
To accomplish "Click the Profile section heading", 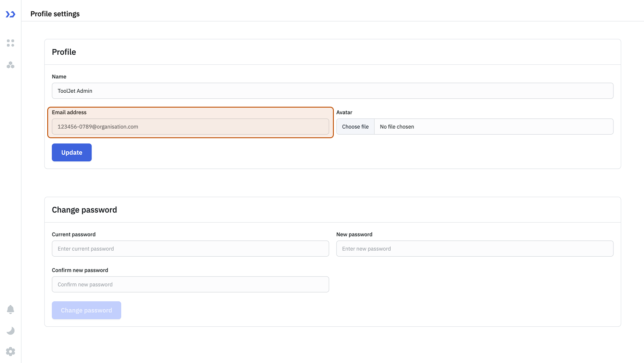I will coord(64,52).
